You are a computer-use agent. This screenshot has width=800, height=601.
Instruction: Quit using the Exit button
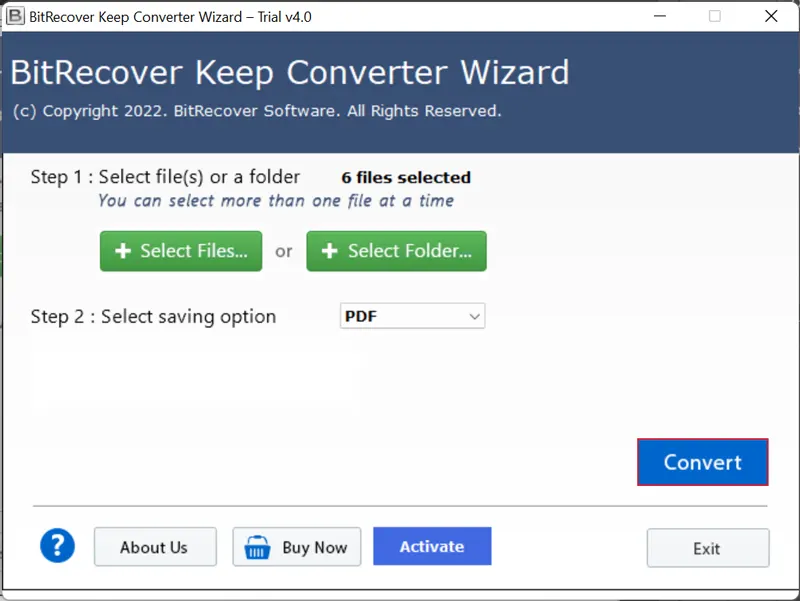[x=707, y=548]
